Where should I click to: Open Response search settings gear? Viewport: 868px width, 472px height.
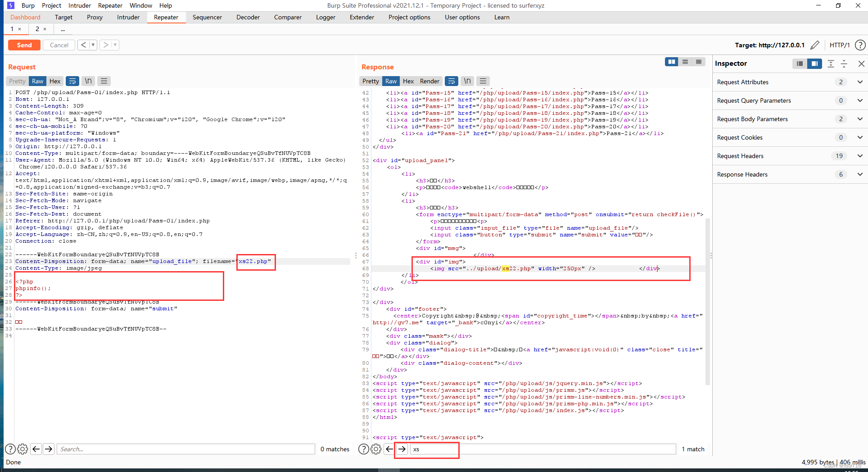[x=376, y=449]
